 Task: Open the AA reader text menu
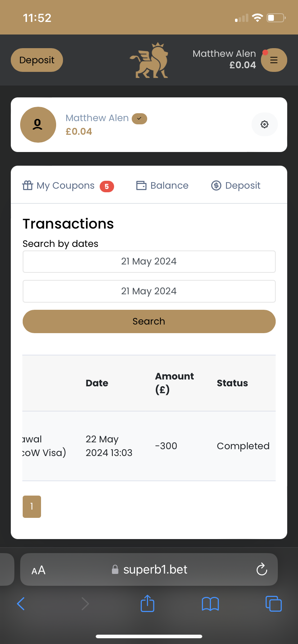(39, 570)
